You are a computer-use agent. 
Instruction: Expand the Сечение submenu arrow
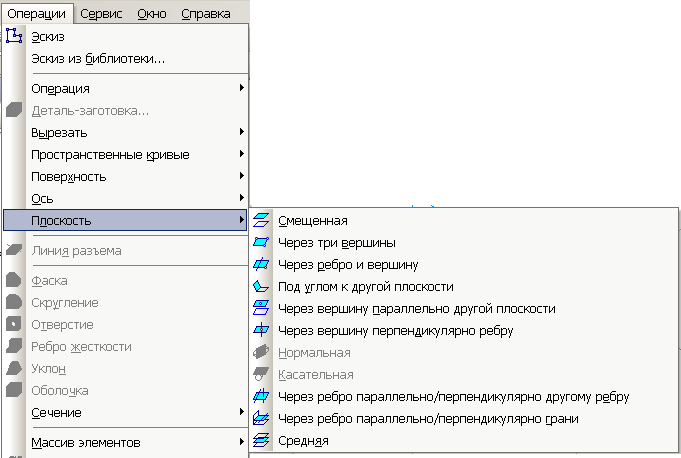[242, 412]
